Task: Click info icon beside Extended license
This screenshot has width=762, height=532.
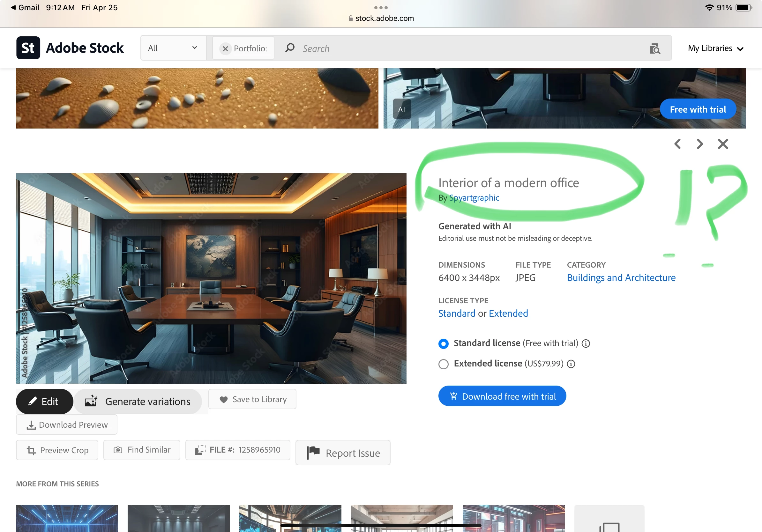Action: [x=571, y=364]
